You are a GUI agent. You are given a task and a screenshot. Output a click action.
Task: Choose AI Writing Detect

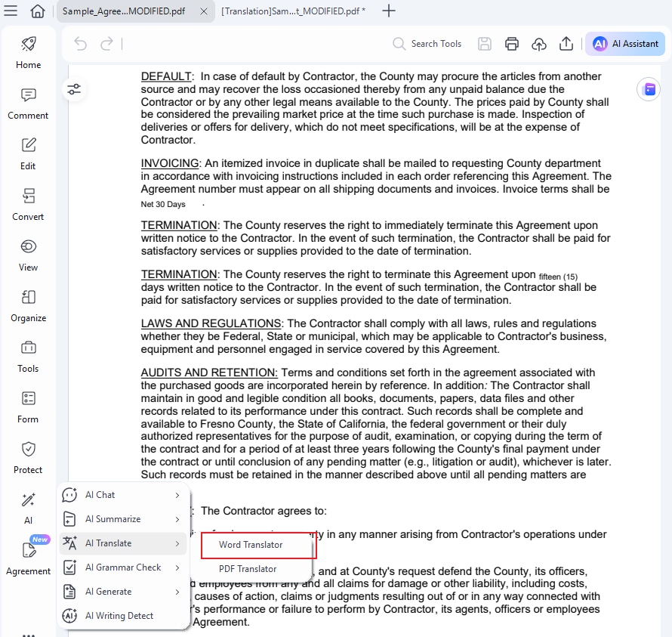pos(122,616)
